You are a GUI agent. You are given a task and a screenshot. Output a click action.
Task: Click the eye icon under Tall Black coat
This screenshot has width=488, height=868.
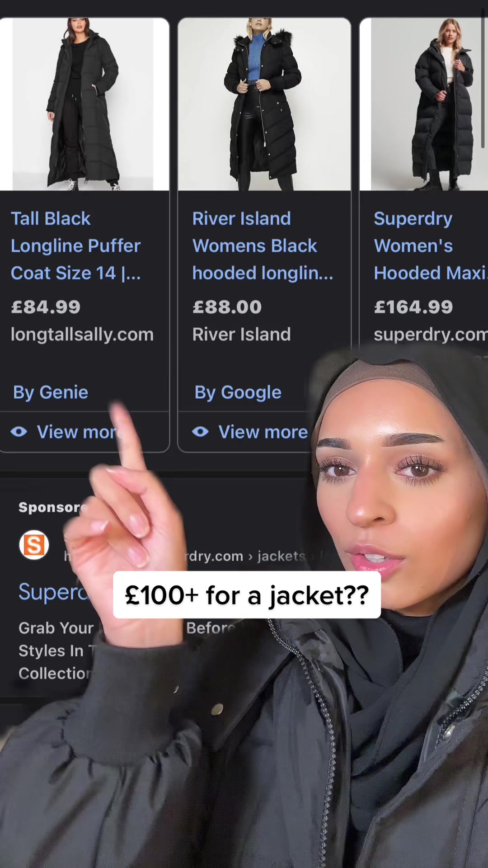coord(19,432)
